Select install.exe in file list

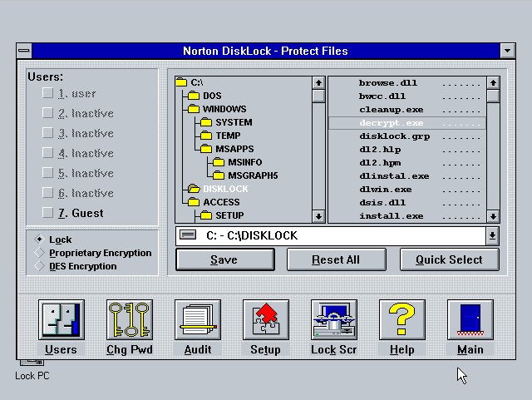tap(407, 216)
